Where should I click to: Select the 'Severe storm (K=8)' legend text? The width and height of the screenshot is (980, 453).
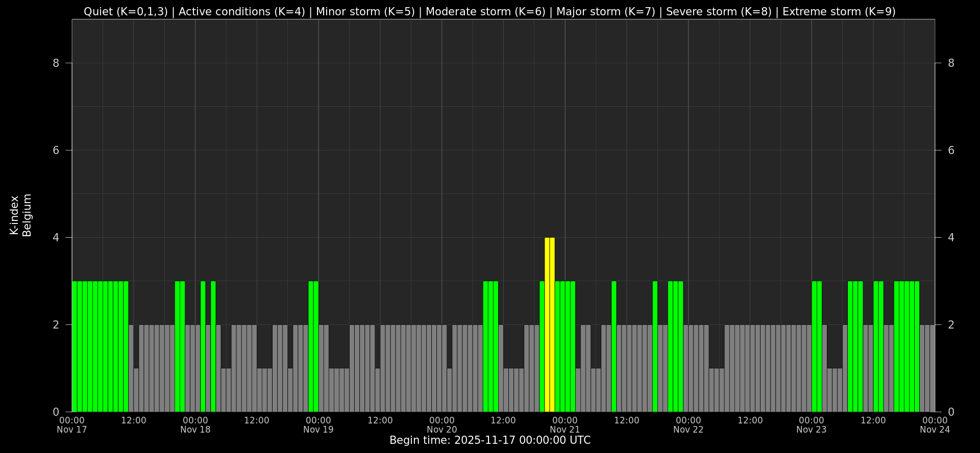click(719, 12)
